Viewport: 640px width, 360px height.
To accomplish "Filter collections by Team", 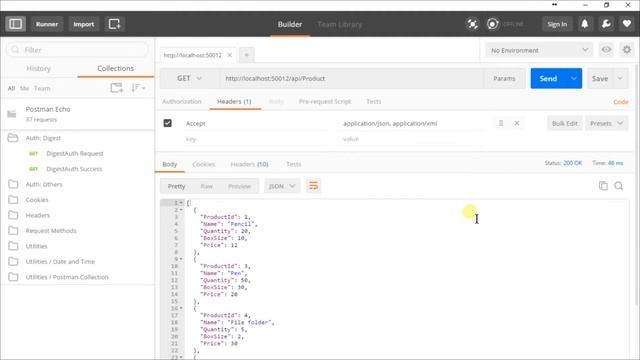I will (42, 88).
